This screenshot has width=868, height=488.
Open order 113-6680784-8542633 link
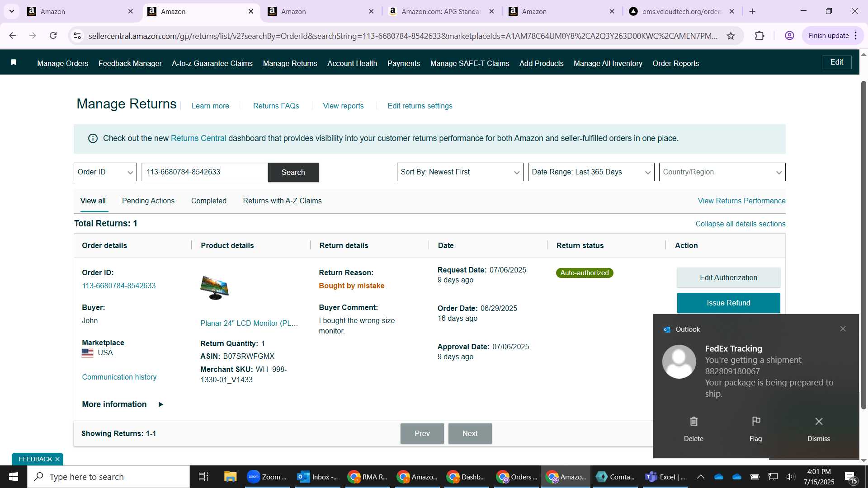(x=118, y=286)
